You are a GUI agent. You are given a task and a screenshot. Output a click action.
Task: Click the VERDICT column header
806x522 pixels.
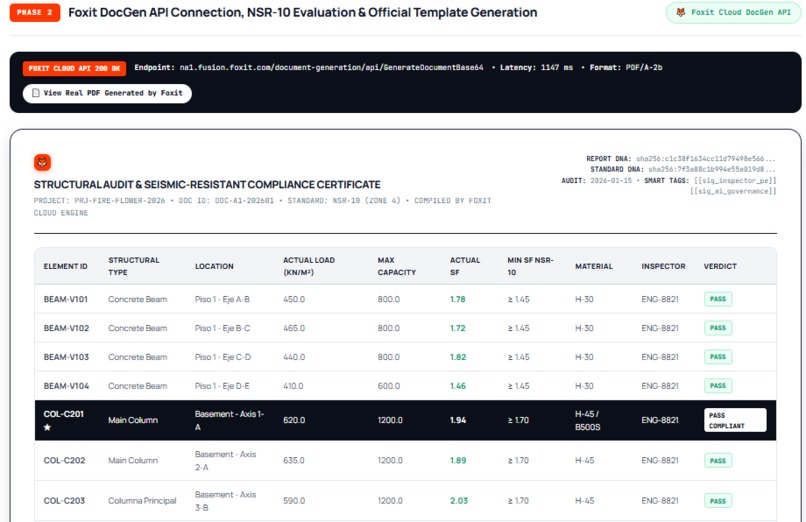pos(720,266)
